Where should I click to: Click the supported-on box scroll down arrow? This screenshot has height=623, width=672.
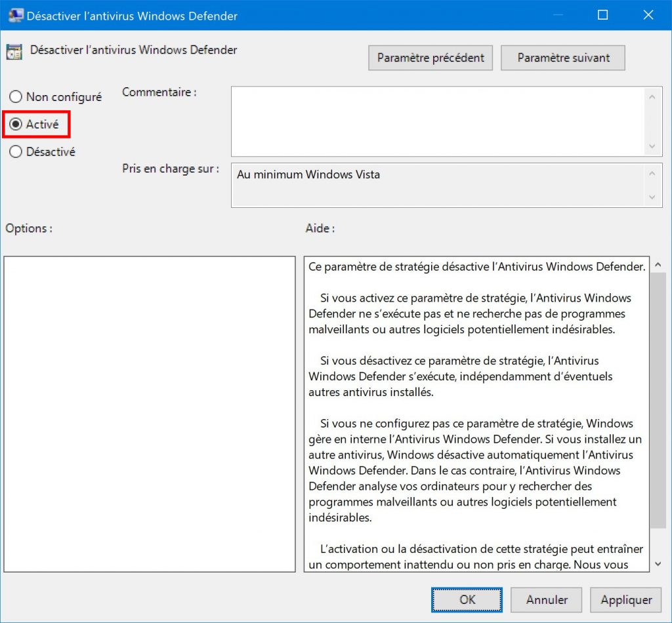(x=652, y=197)
